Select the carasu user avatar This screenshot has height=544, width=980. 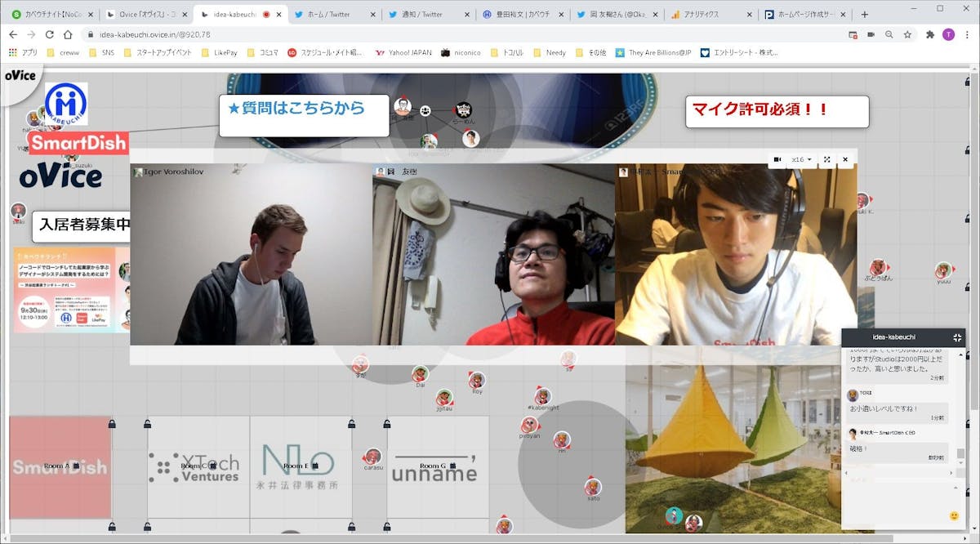coord(373,457)
